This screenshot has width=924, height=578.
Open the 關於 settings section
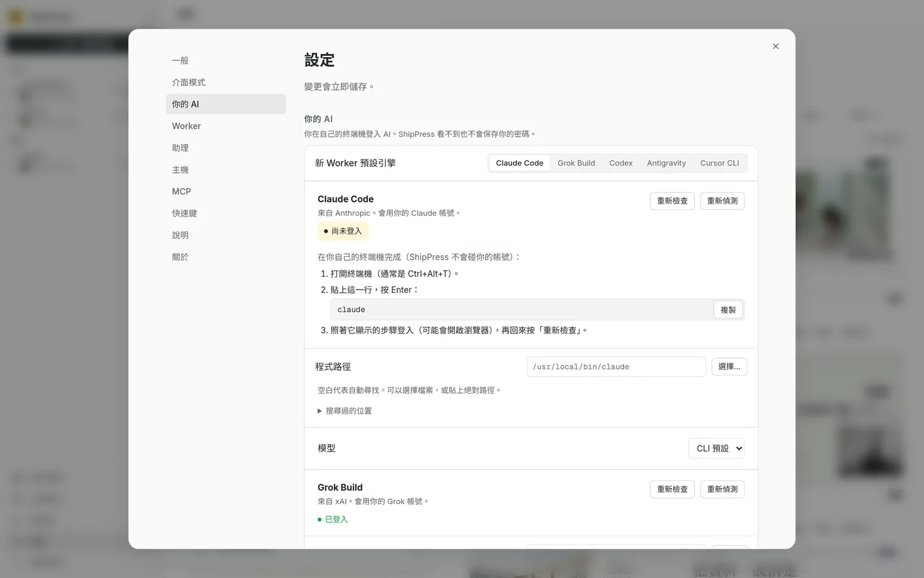point(225,257)
